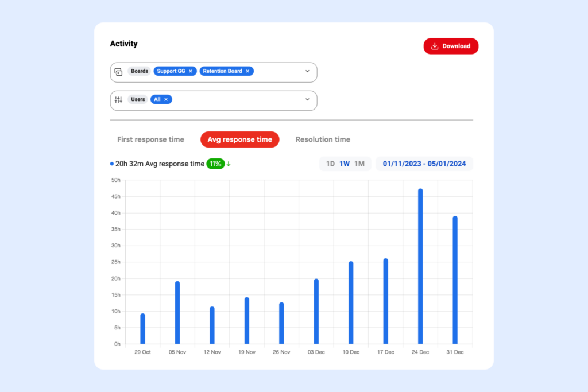Image resolution: width=588 pixels, height=392 pixels.
Task: Click the 29 Oct bar in chart
Action: 142,329
